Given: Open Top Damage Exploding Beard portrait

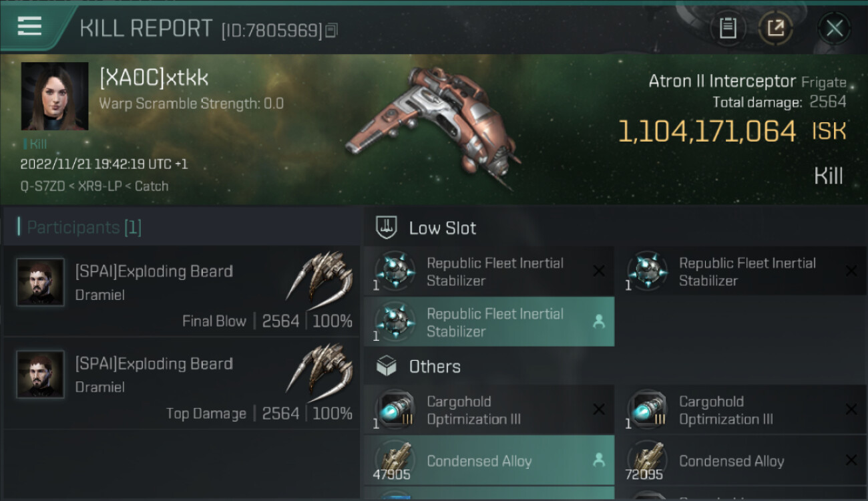Looking at the screenshot, I should click(x=41, y=375).
